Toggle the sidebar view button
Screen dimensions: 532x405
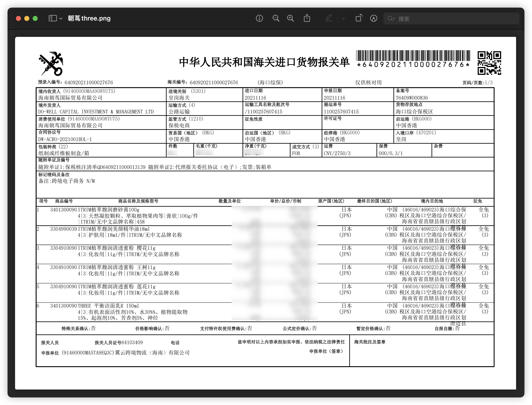[x=53, y=18]
